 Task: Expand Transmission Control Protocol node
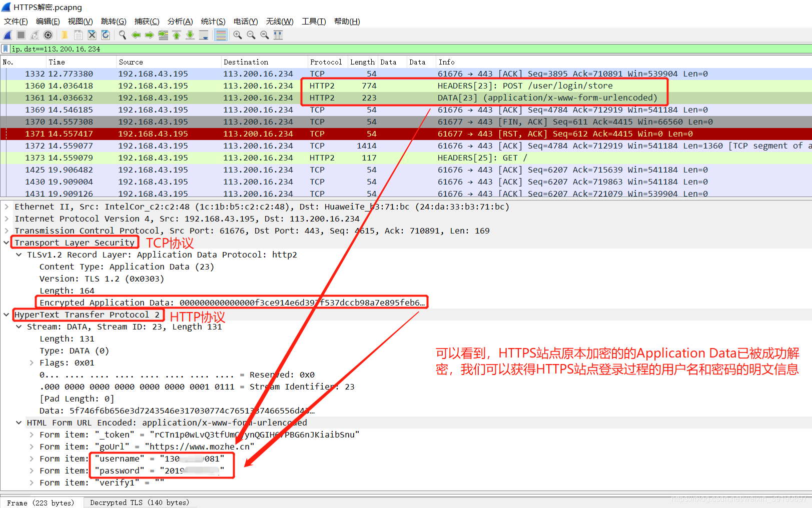coord(7,230)
